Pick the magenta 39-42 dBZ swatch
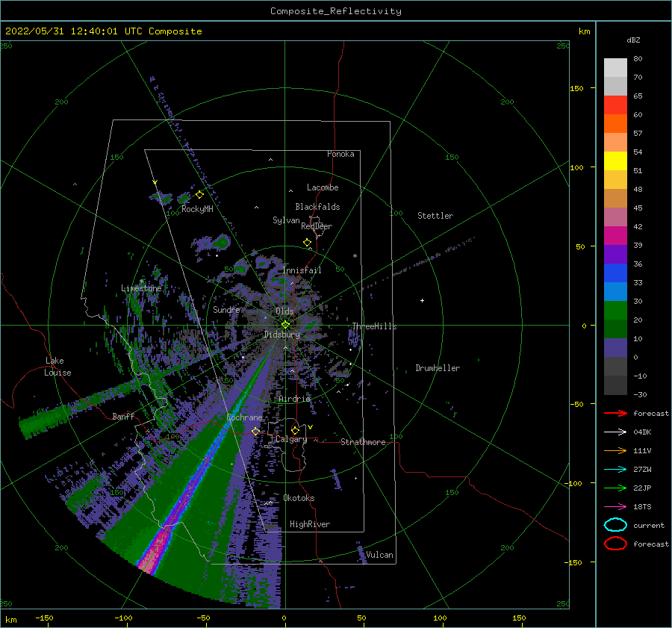The image size is (672, 628). pos(615,236)
